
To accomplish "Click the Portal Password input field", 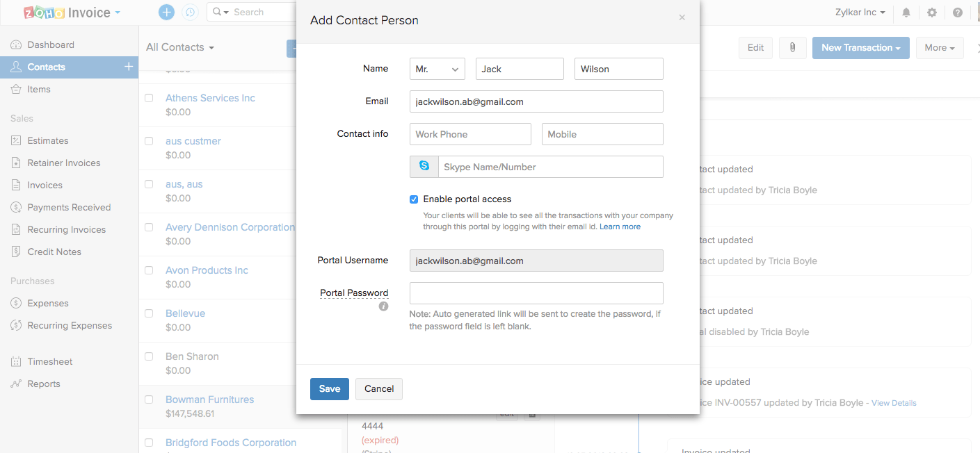I will [x=536, y=293].
